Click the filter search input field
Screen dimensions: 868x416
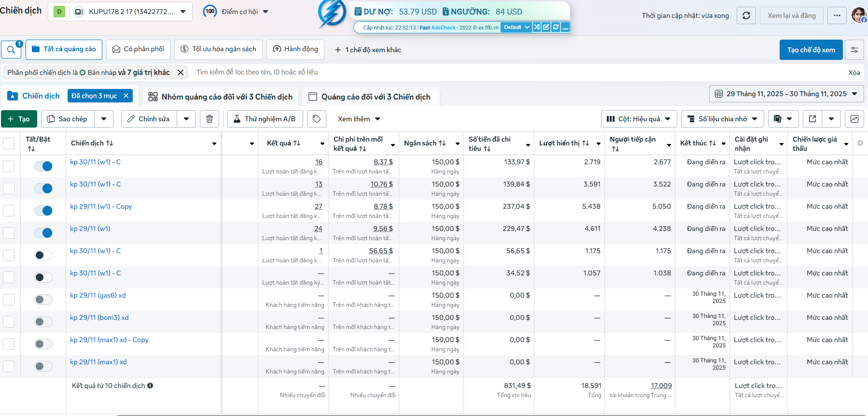click(x=483, y=72)
